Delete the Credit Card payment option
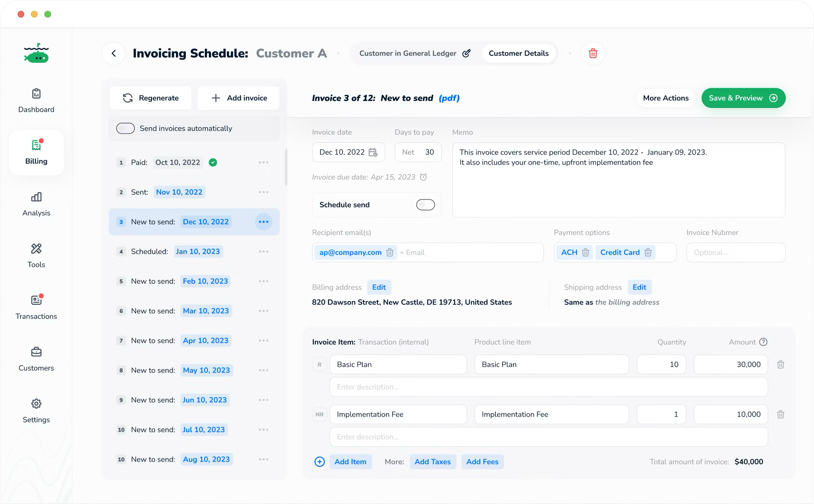This screenshot has width=814, height=504. tap(648, 252)
